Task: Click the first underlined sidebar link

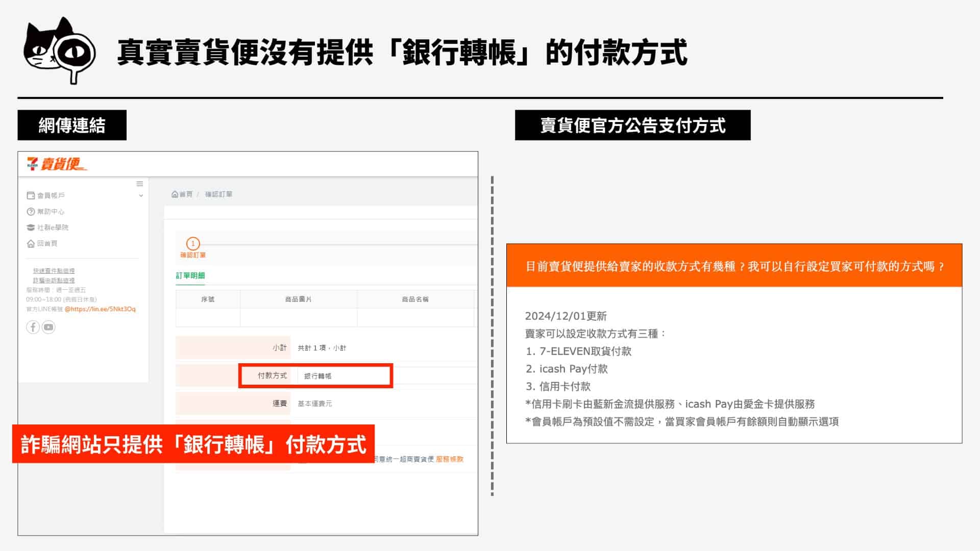Action: 54,271
